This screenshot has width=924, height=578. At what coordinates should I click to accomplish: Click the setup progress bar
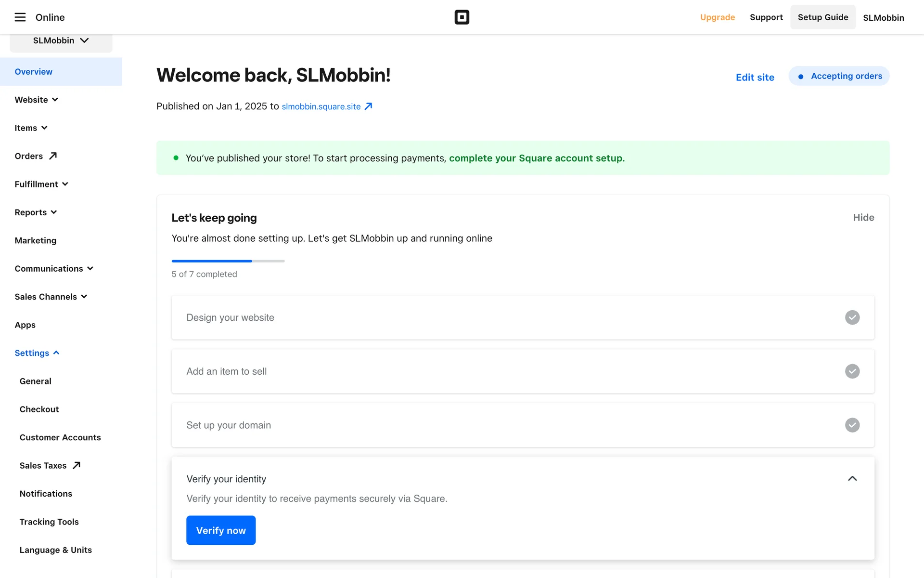[x=228, y=261]
